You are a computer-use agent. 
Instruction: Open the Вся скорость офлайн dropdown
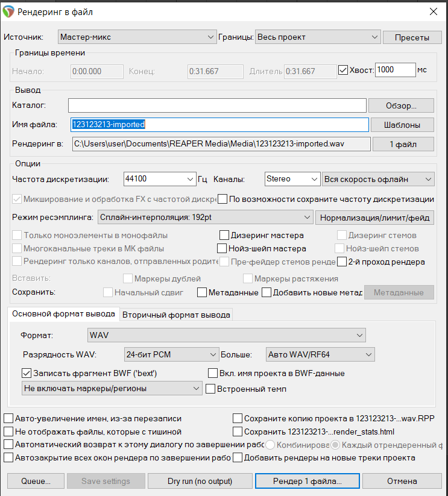coord(378,179)
